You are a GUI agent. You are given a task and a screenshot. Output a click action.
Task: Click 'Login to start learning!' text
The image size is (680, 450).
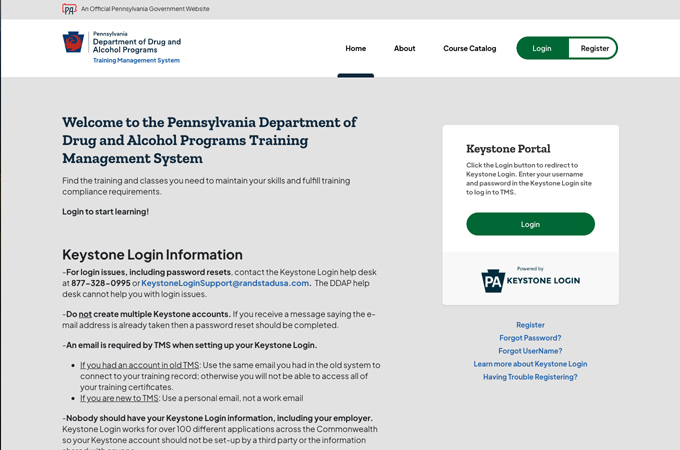(105, 212)
